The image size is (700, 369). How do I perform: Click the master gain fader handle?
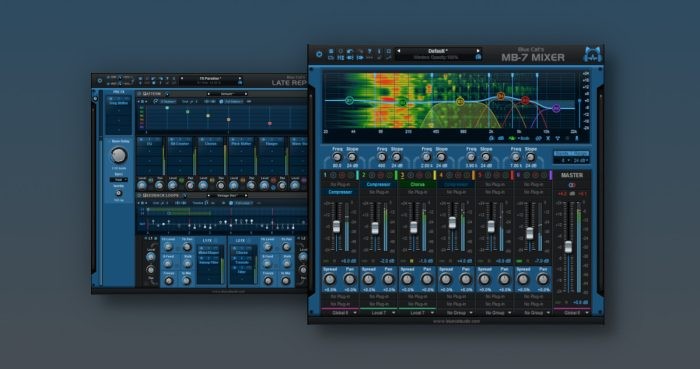click(568, 247)
